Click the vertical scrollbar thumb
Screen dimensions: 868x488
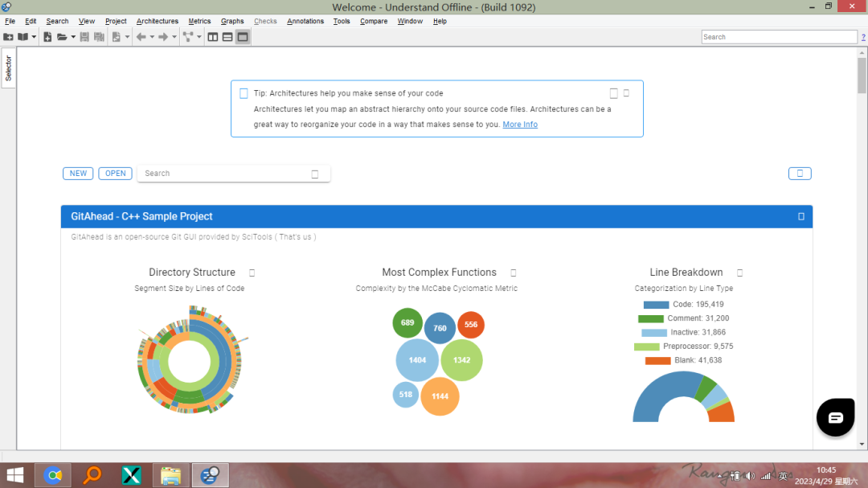pos(862,76)
